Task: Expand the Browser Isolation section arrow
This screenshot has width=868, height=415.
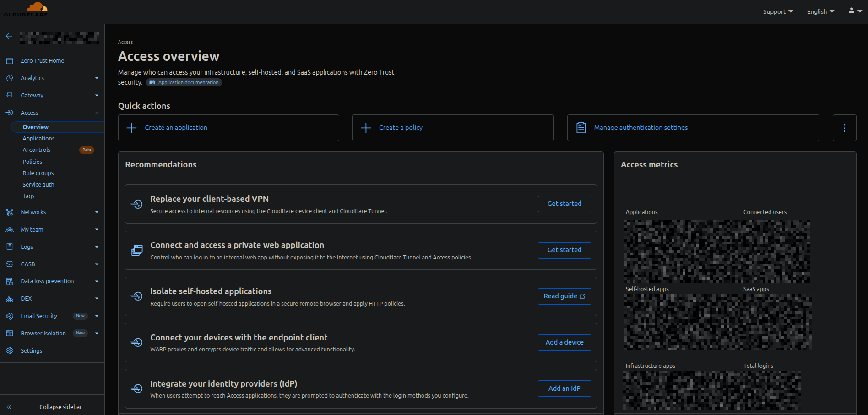Action: point(97,334)
